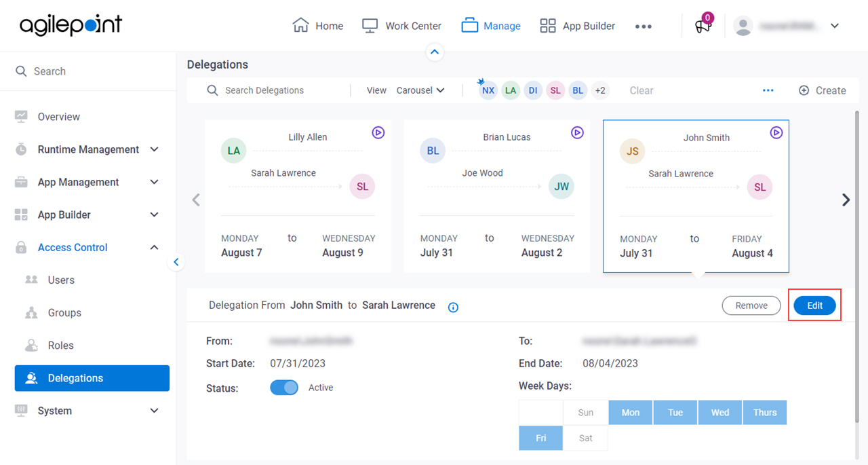The height and width of the screenshot is (465, 868).
Task: Click the user profile avatar icon
Action: point(744,26)
